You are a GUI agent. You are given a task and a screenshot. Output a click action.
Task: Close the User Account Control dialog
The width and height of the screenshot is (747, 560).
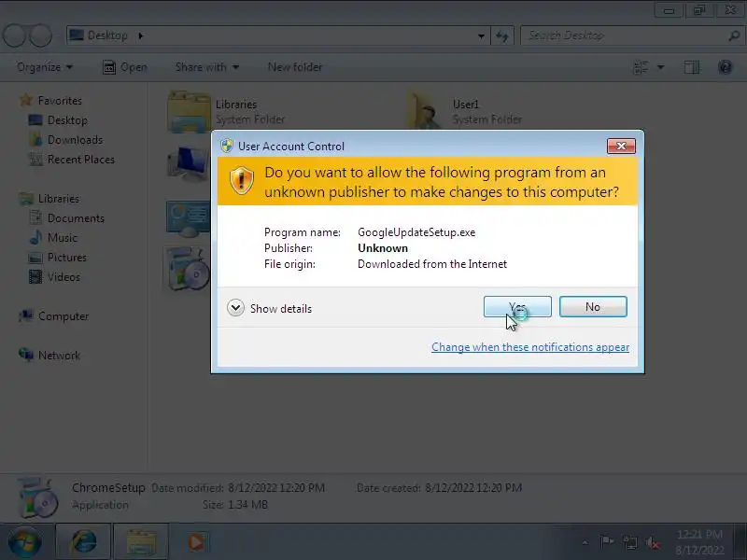coord(621,147)
